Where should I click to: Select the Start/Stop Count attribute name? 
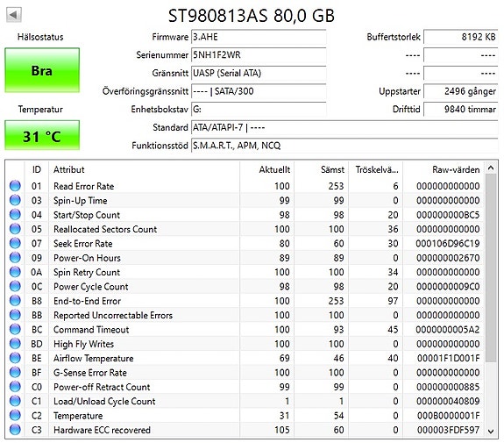tap(87, 215)
